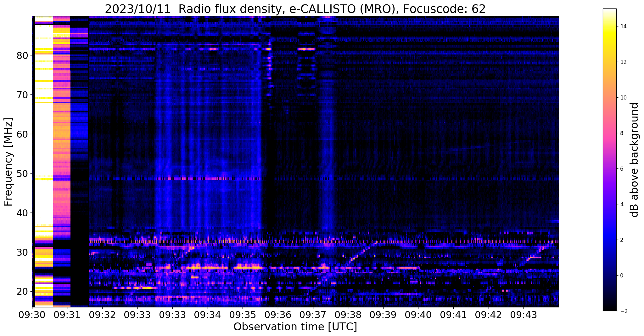Click the 50 MHz frequency tick label
Screen dimensions: 644x336
[x=22, y=173]
